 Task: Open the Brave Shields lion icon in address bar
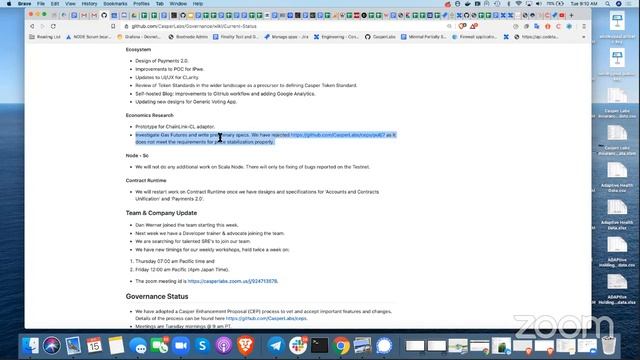click(x=462, y=26)
